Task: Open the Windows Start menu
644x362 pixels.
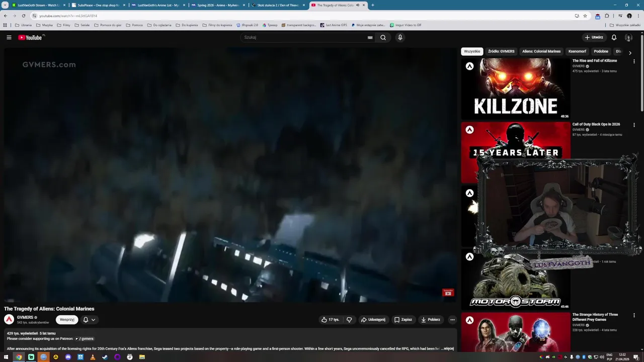Action: 6,357
